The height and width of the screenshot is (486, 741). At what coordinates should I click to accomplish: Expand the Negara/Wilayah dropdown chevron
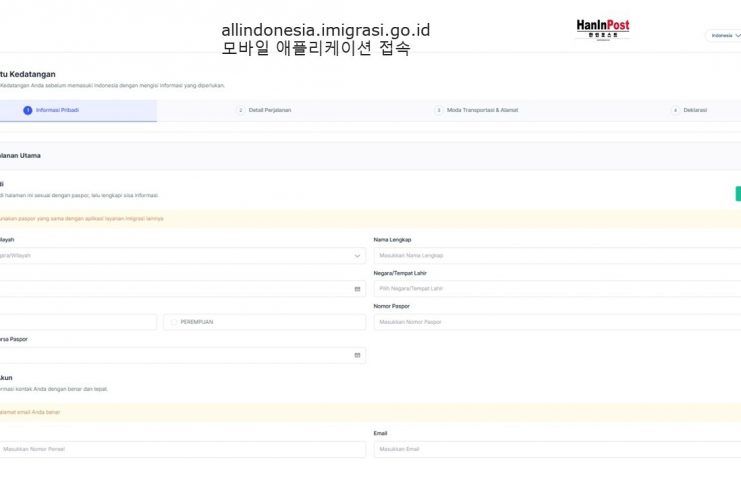357,256
